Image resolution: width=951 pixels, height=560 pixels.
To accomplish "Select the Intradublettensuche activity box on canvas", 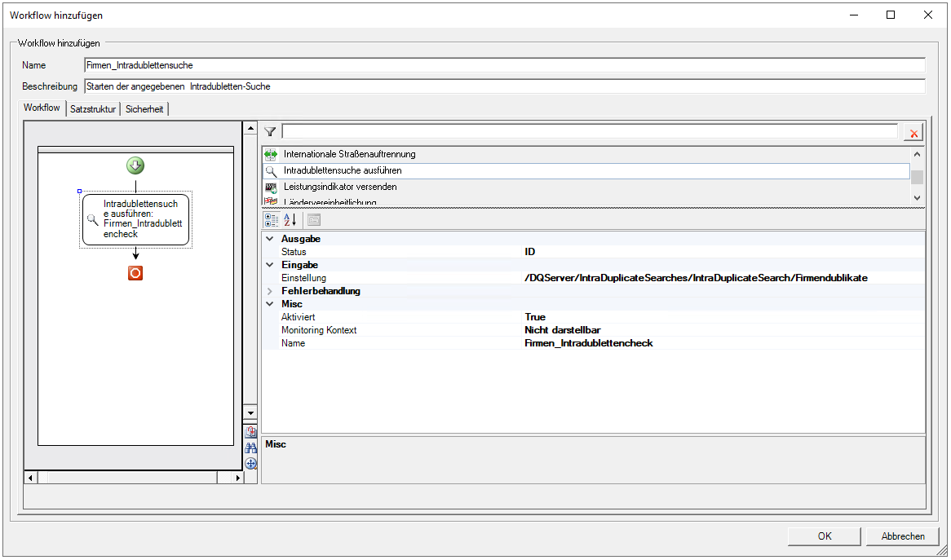I will (136, 219).
